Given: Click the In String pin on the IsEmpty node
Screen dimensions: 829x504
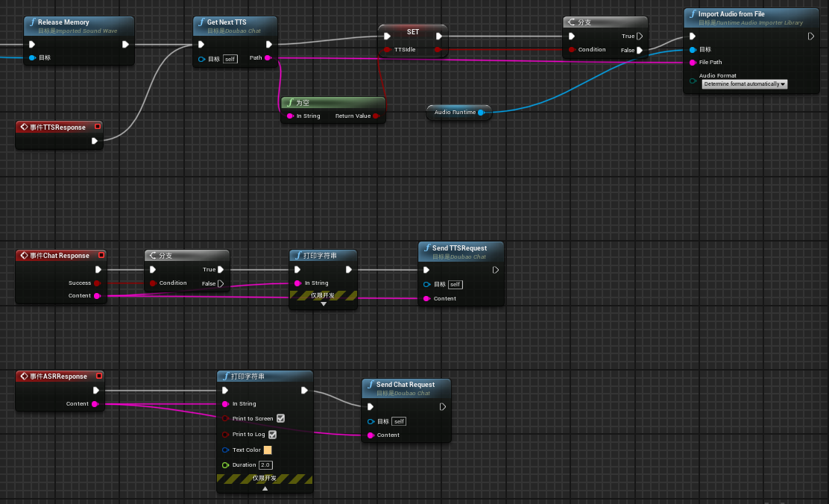Looking at the screenshot, I should [290, 116].
